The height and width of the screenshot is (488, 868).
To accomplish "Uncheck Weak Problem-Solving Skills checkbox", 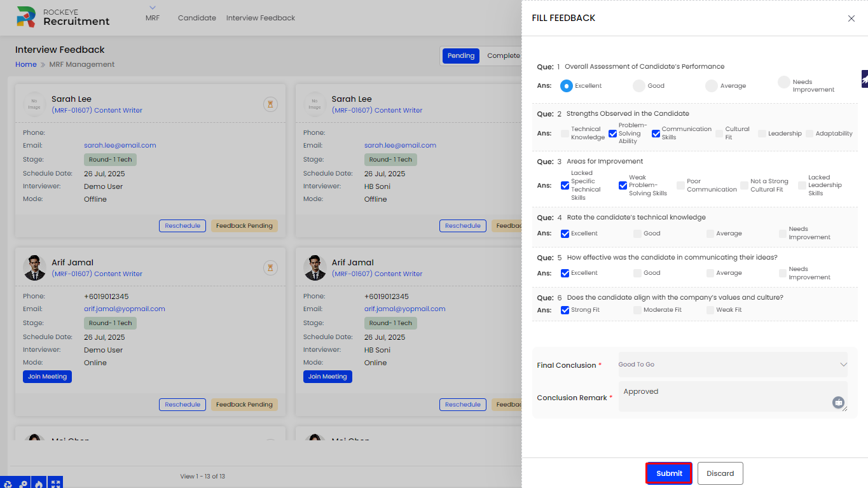I will pos(623,186).
